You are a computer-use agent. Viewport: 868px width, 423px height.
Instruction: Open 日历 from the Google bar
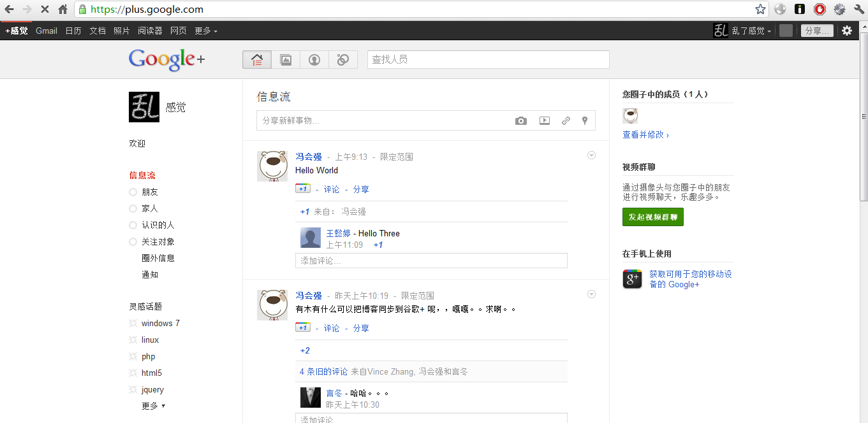pyautogui.click(x=73, y=31)
